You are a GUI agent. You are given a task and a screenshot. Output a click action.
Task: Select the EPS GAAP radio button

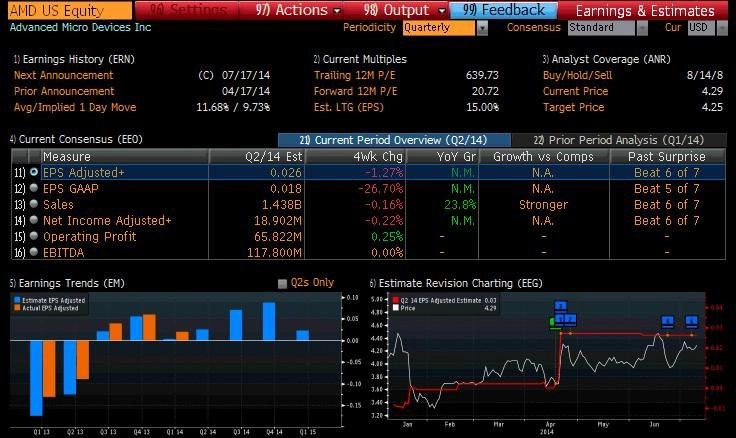(x=34, y=188)
